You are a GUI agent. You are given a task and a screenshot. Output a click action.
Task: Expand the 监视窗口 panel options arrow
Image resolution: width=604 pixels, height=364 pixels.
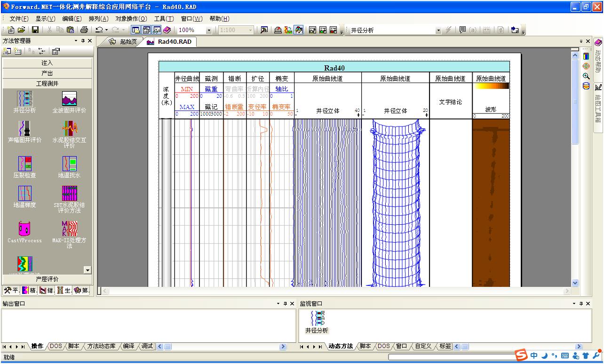tap(574, 304)
